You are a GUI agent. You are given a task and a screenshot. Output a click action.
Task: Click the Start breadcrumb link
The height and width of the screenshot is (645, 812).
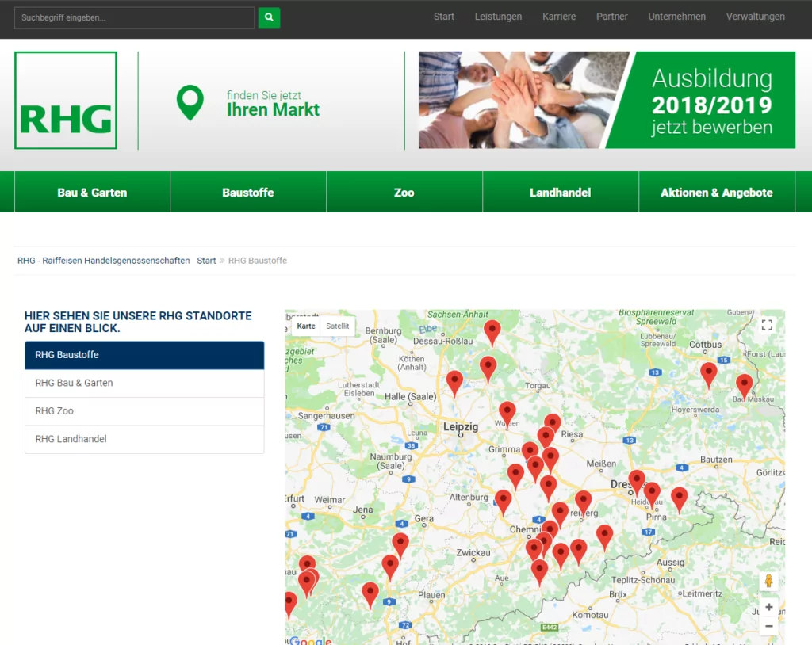coord(206,261)
